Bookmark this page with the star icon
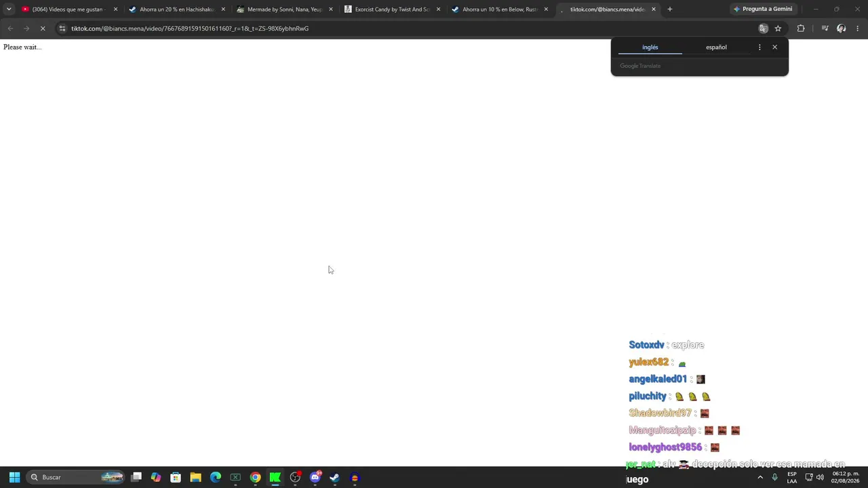The height and width of the screenshot is (488, 868). [778, 28]
